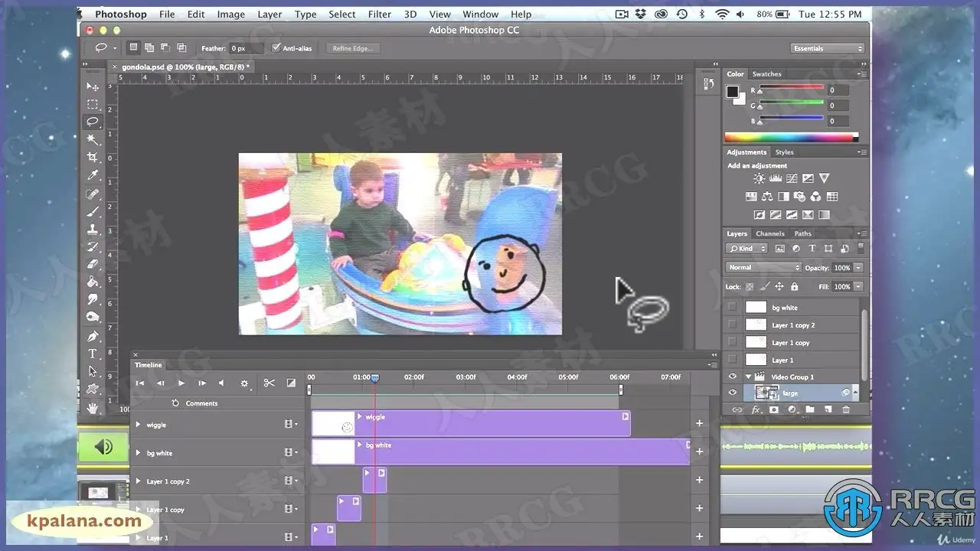980x551 pixels.
Task: Open the Normal blend mode dropdown
Action: point(763,268)
